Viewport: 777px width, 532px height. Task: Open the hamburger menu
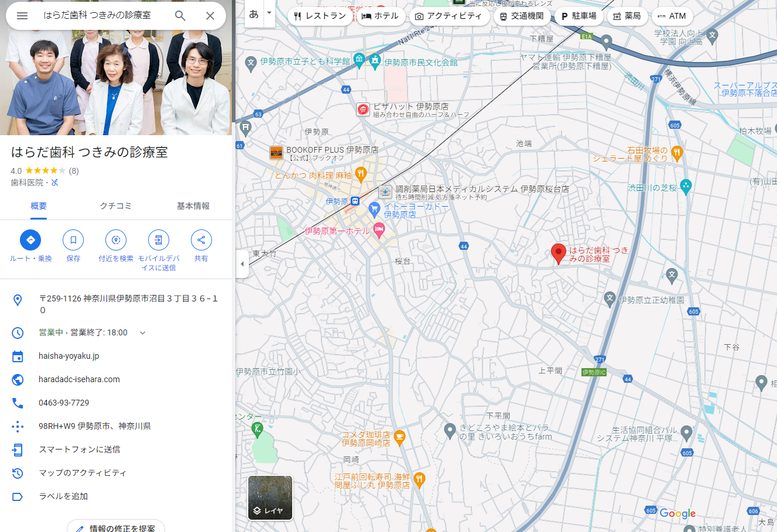pos(22,16)
